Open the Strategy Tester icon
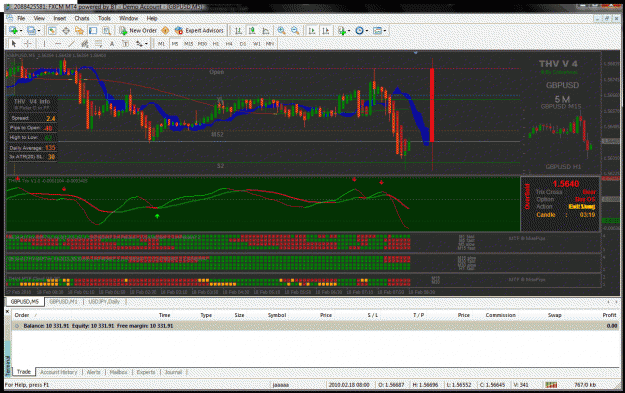Viewport: 625px width, 393px height. [x=106, y=31]
